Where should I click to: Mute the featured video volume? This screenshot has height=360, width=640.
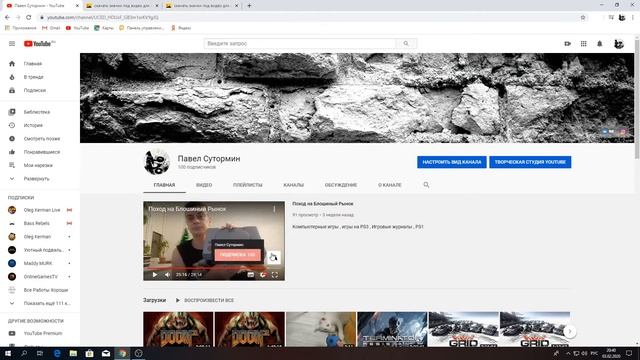point(168,275)
